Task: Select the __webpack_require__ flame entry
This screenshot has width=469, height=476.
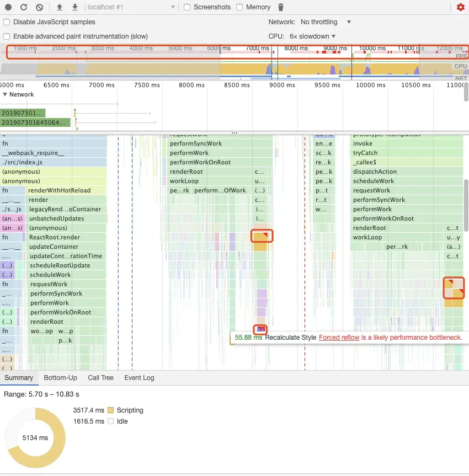Action: [54, 153]
